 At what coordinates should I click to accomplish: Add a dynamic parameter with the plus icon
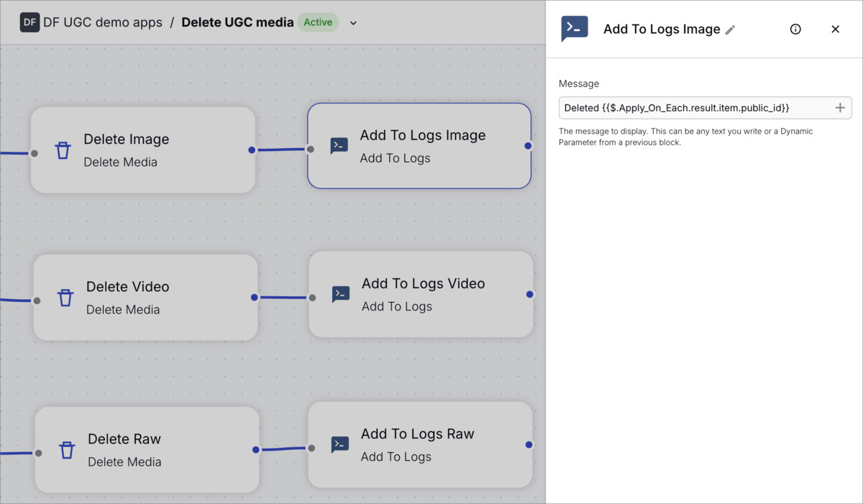pos(839,108)
